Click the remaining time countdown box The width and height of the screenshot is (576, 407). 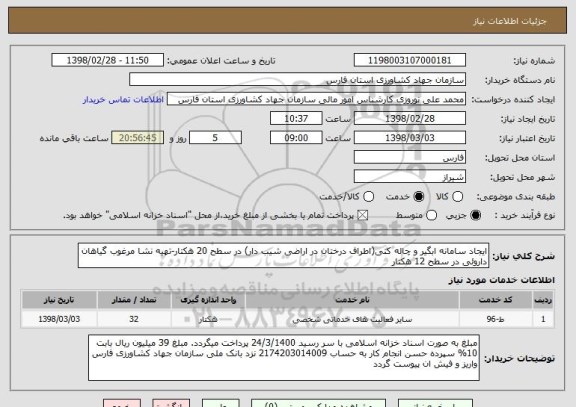(138, 138)
